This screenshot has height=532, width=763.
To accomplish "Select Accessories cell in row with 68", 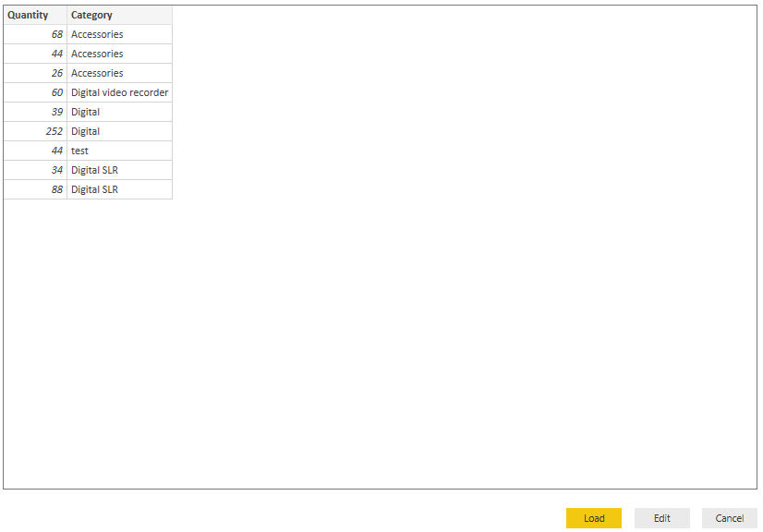I will pos(120,34).
